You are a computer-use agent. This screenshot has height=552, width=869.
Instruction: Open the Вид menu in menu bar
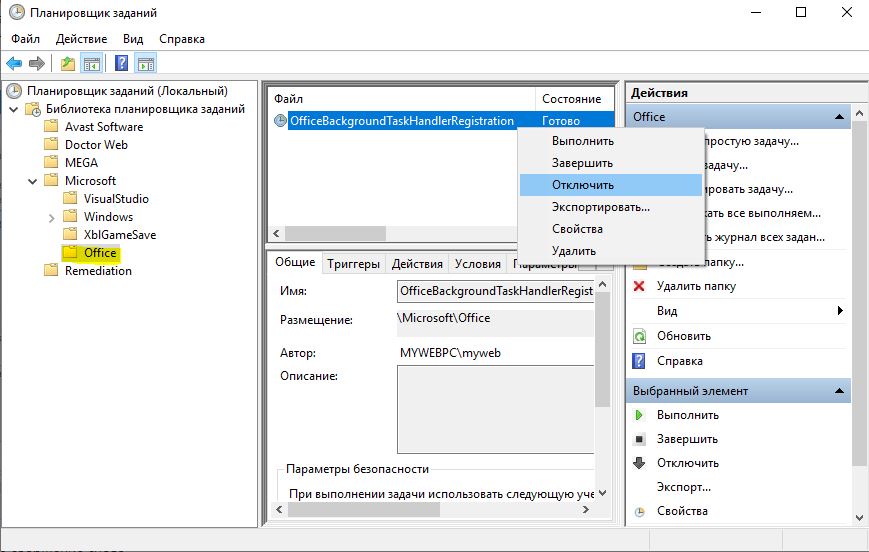click(x=133, y=39)
